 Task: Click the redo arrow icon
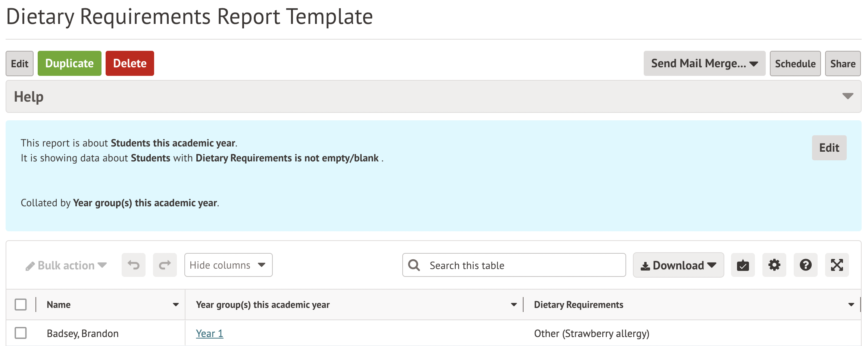point(165,265)
